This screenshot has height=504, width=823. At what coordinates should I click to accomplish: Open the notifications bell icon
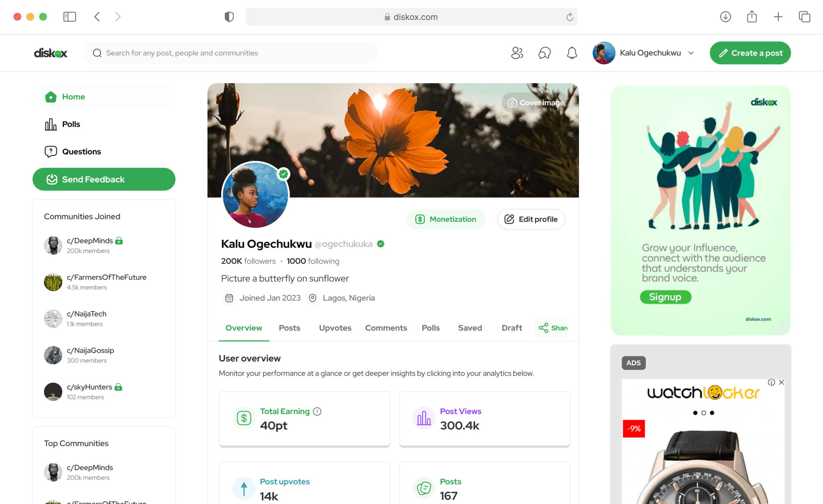572,53
